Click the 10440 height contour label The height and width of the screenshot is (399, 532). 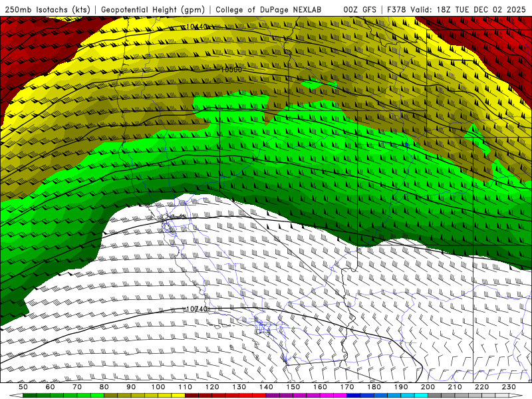[x=196, y=27]
